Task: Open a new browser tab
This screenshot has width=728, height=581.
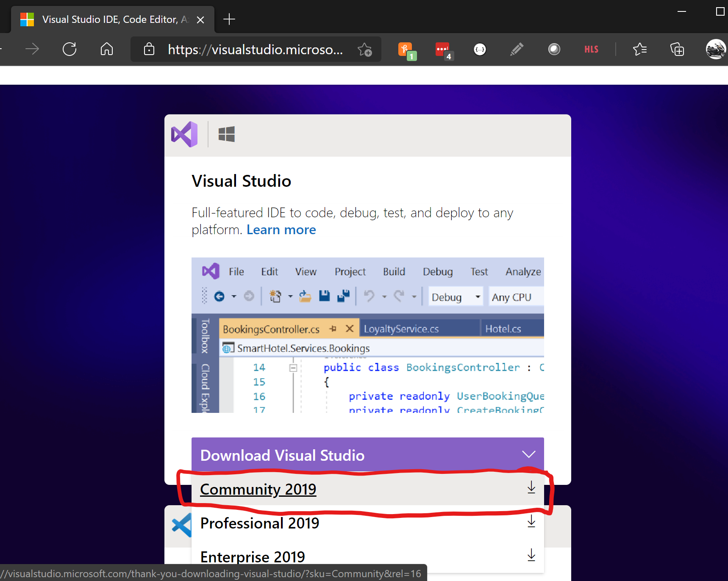Action: (x=229, y=19)
